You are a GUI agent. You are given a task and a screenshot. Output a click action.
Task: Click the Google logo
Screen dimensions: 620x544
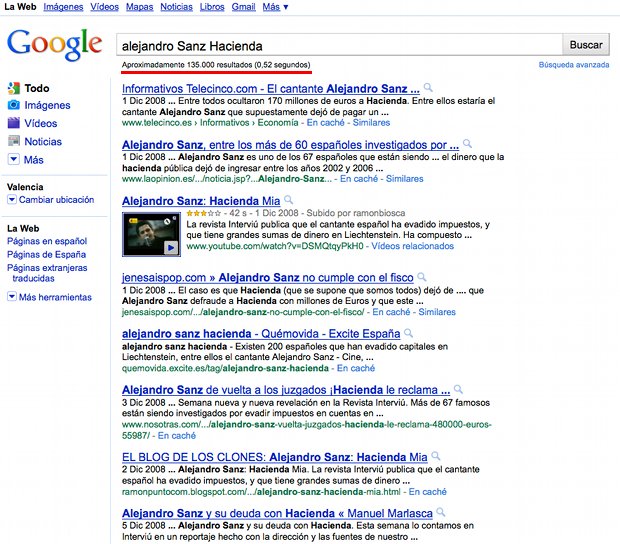[x=55, y=44]
